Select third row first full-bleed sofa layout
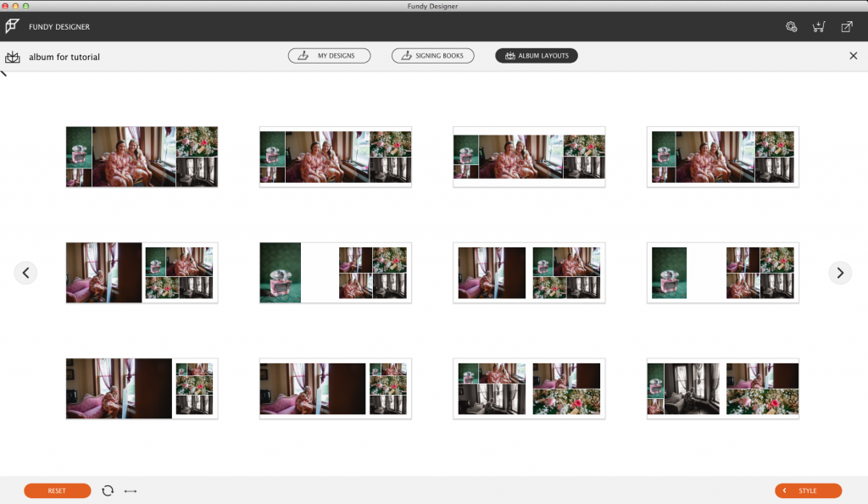 click(142, 388)
